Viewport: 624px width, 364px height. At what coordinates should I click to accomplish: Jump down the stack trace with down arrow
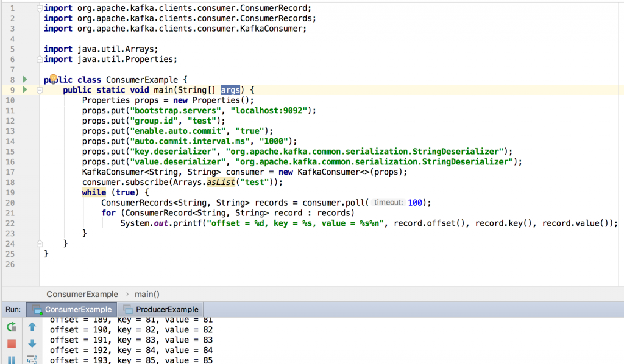click(32, 344)
